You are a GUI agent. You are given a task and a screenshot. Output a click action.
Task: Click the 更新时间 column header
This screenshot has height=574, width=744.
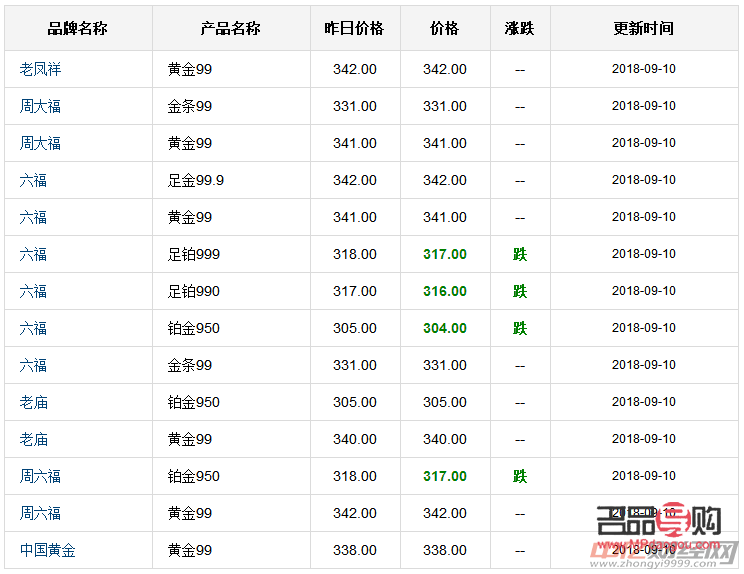(643, 28)
